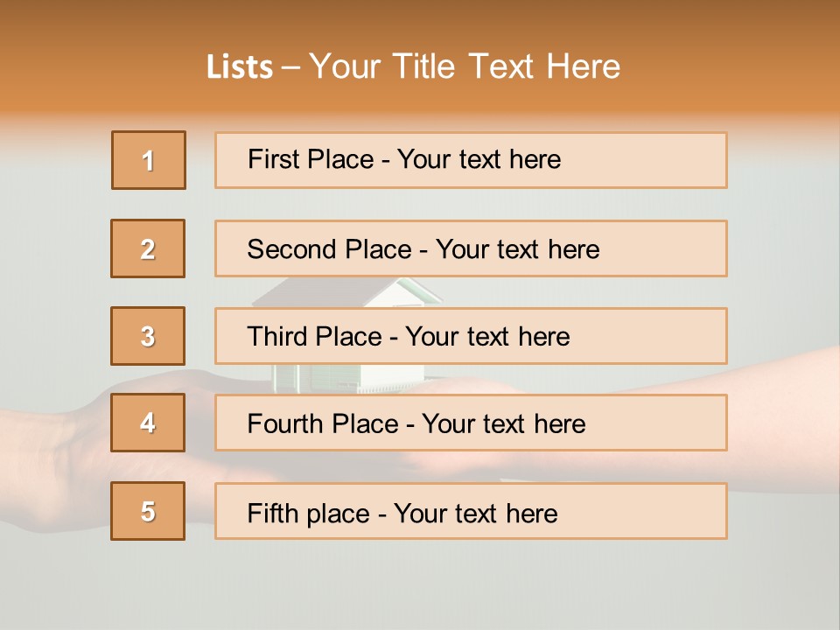Click the number 3 box
The height and width of the screenshot is (630, 840).
pyautogui.click(x=148, y=336)
